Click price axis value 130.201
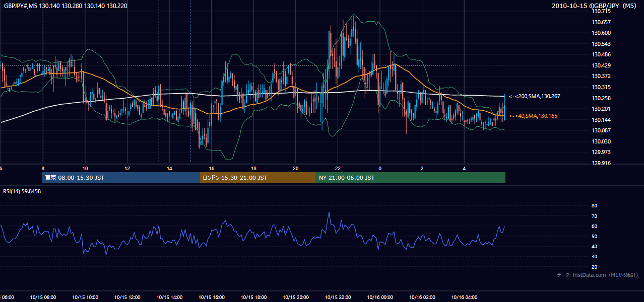644x302 pixels. click(x=602, y=109)
